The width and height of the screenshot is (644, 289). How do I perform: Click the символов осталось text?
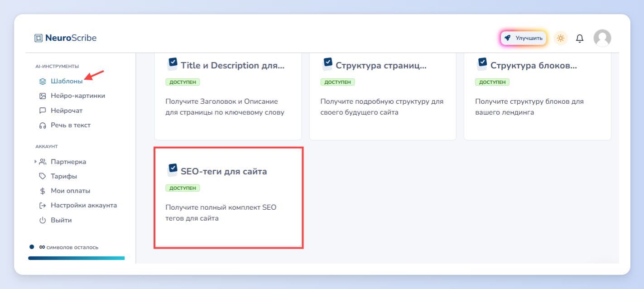coord(72,247)
